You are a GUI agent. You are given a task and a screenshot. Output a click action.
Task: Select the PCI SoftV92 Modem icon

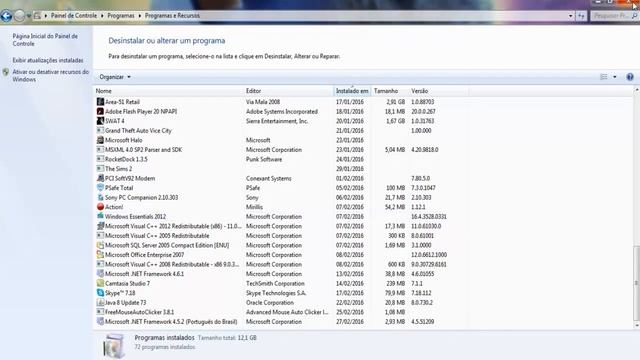pyautogui.click(x=100, y=178)
